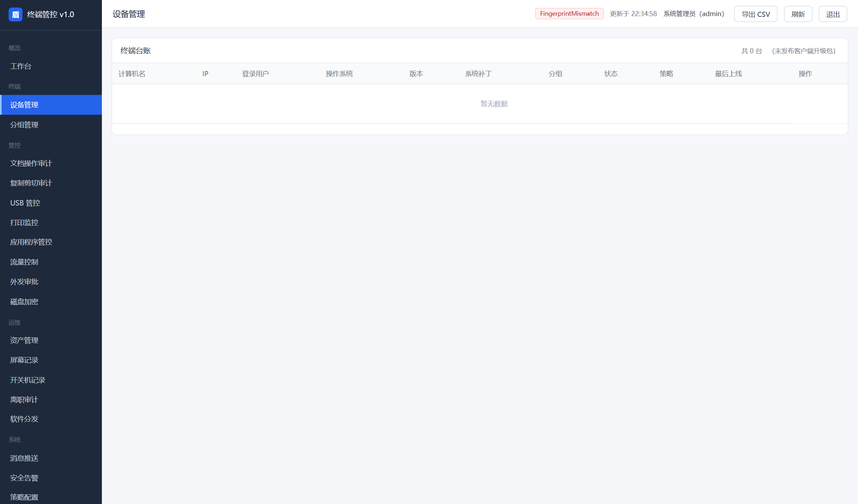858x504 pixels.
Task: Click the 分组 column header
Action: 556,74
